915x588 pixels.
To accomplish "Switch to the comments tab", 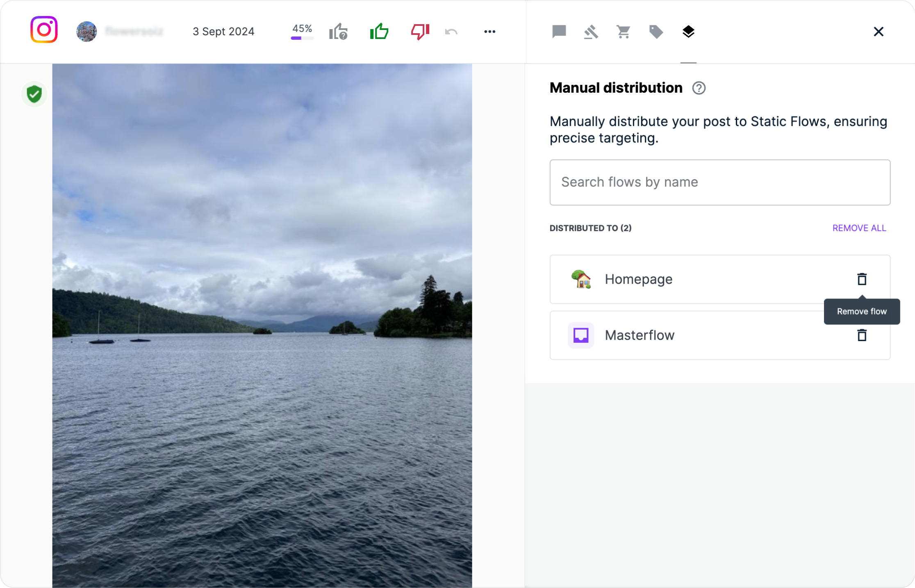I will (x=559, y=32).
